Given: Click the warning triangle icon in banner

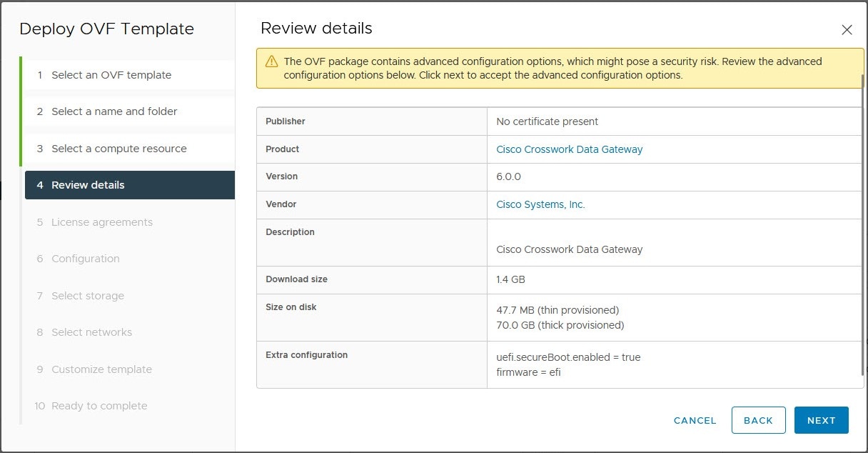Looking at the screenshot, I should tap(271, 62).
